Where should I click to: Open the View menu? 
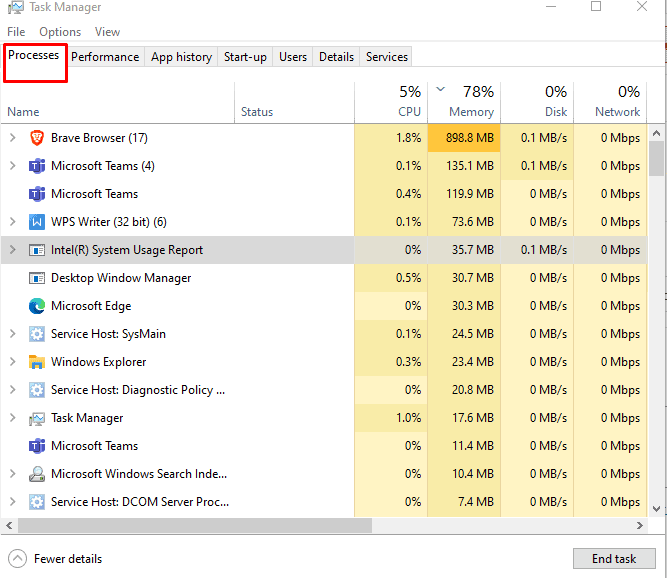107,32
